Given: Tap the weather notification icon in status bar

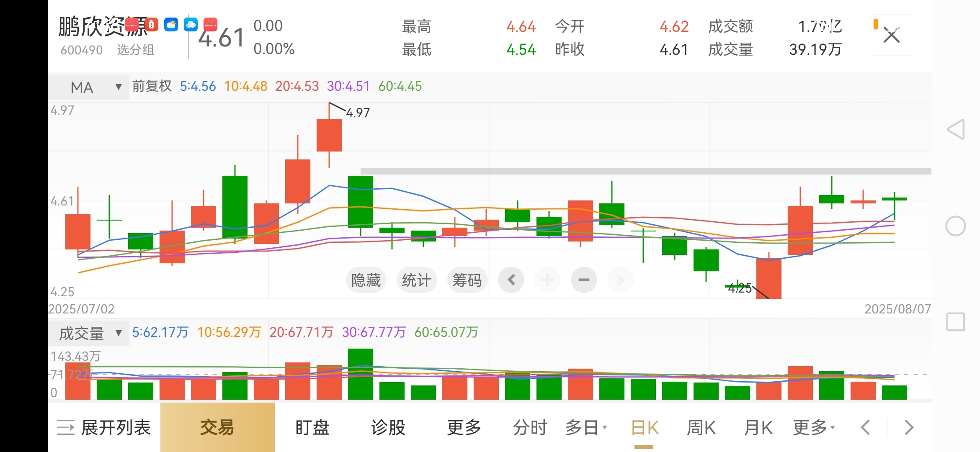Looking at the screenshot, I should pos(171,24).
